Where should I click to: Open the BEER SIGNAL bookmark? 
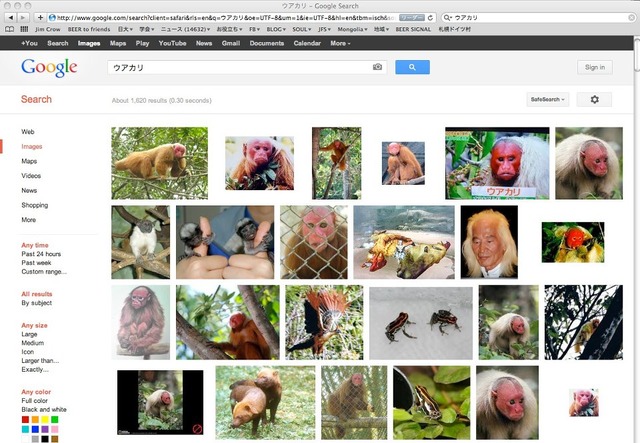coord(413,29)
